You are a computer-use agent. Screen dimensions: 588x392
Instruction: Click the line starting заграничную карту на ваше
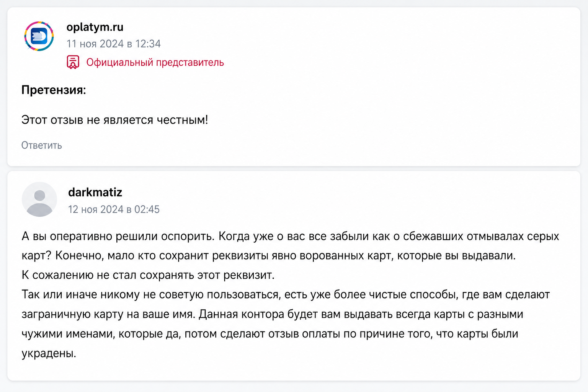click(x=272, y=314)
